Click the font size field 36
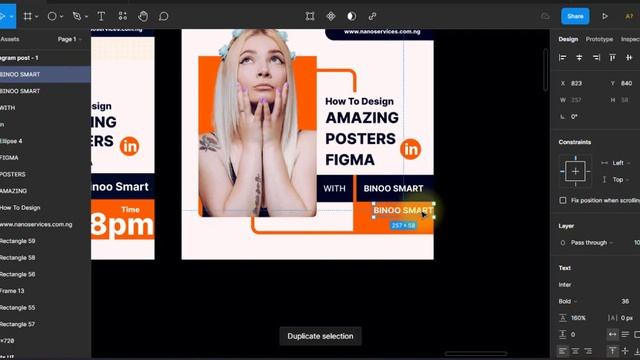 coord(625,301)
